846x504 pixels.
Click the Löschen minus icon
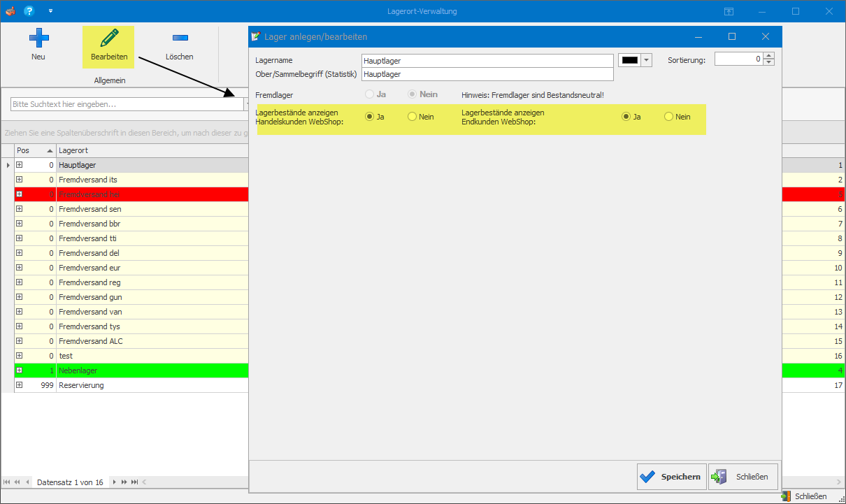tap(180, 38)
